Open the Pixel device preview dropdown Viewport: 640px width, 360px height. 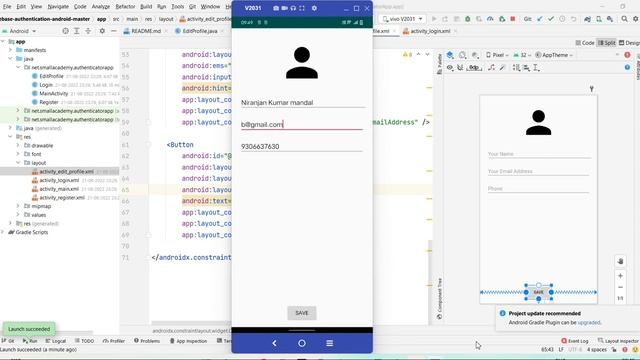497,55
